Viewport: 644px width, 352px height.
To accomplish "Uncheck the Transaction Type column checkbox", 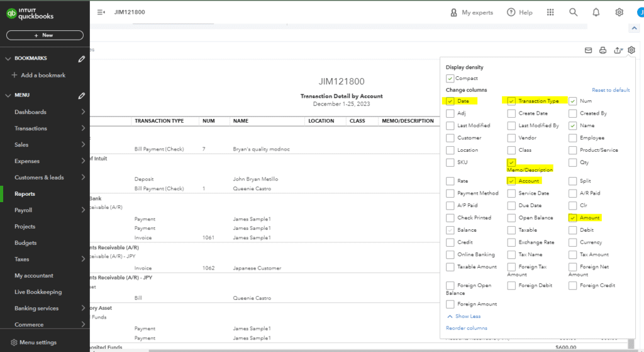I will tap(511, 101).
